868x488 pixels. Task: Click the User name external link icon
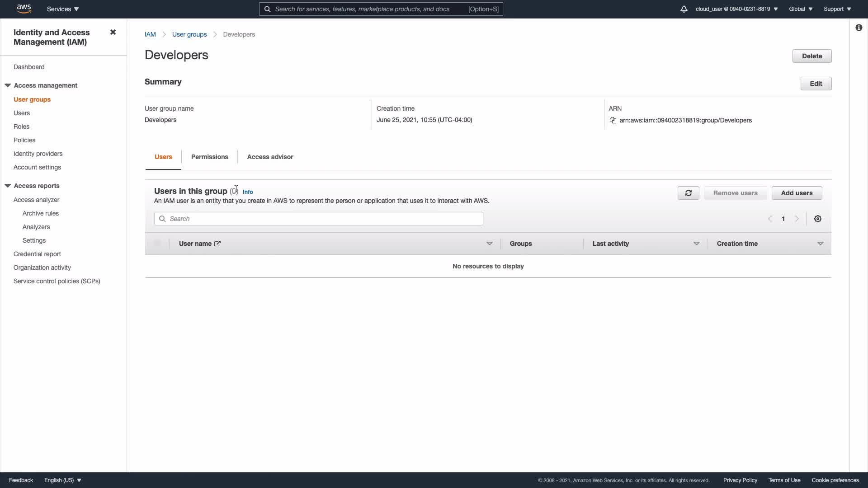pyautogui.click(x=217, y=244)
